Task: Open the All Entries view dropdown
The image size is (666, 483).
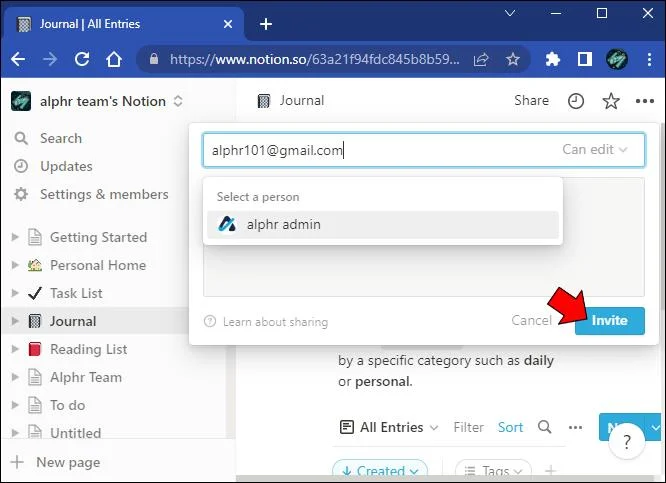Action: tap(389, 427)
